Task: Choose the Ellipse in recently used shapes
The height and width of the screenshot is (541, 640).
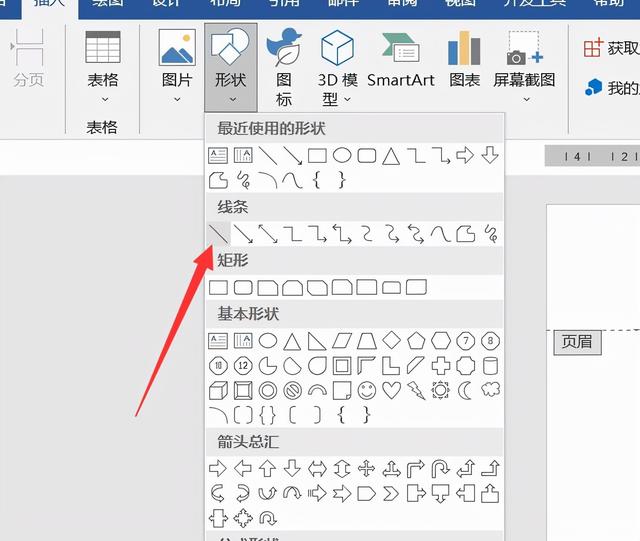Action: 342,156
